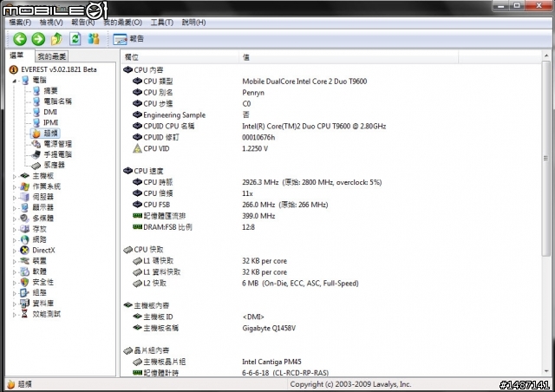Select the 組態 configuration icon

tap(25, 292)
